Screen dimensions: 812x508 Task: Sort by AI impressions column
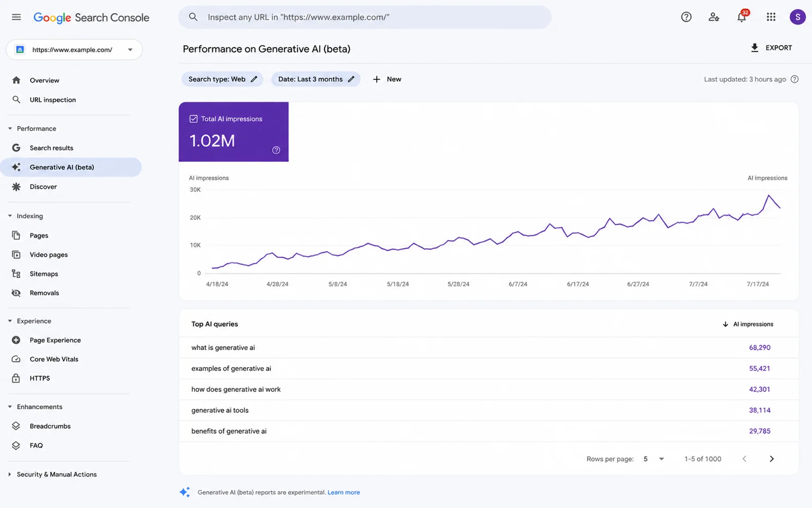coord(748,324)
